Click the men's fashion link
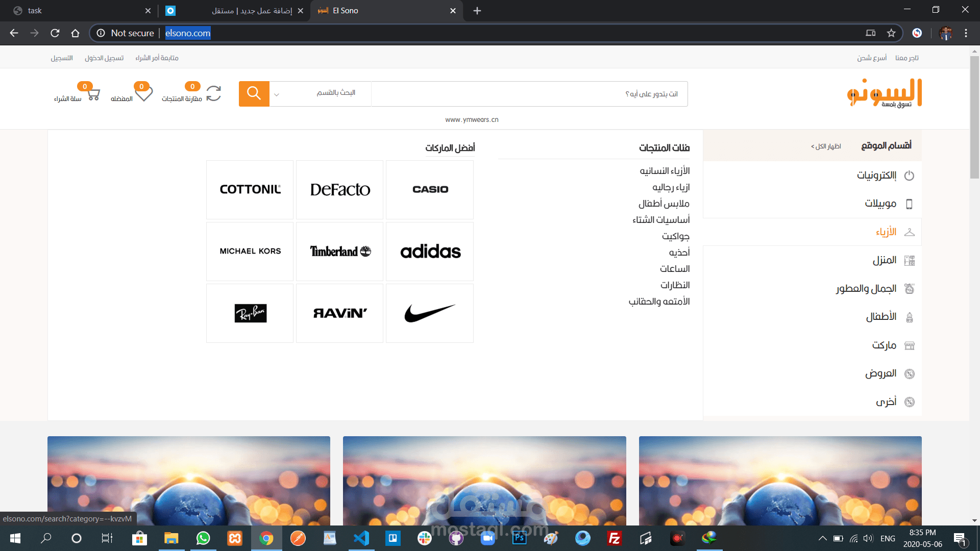 click(671, 187)
